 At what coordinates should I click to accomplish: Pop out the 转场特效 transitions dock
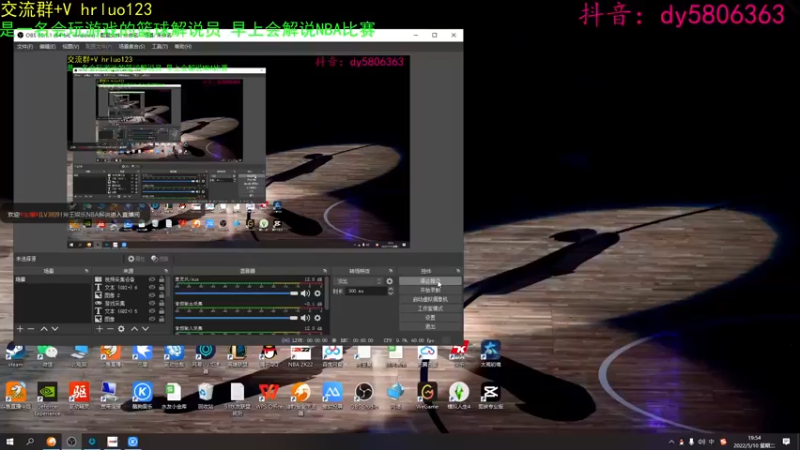point(391,271)
